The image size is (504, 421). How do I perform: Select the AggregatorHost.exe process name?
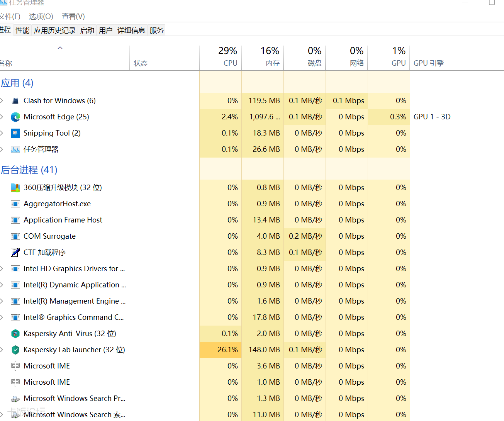click(57, 204)
